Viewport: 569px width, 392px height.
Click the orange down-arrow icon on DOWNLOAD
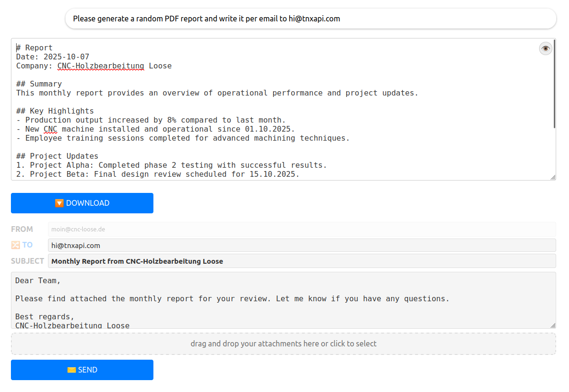tap(59, 203)
